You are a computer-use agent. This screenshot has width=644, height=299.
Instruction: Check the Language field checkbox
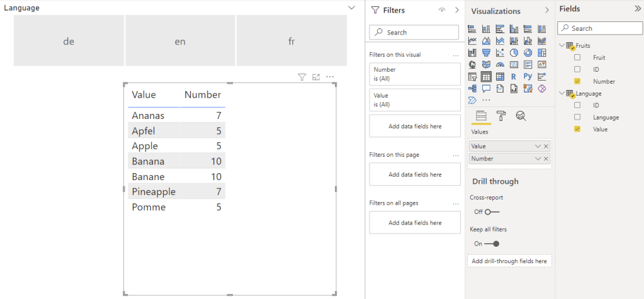pos(577,117)
